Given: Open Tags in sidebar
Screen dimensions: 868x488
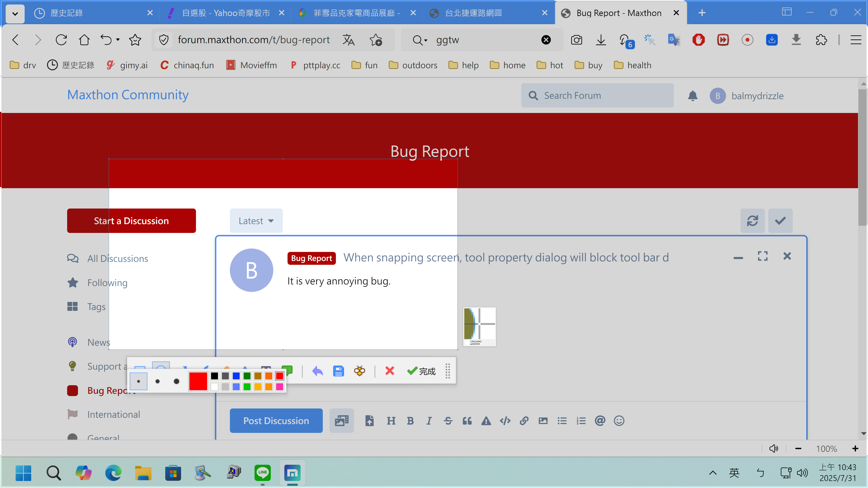Looking at the screenshot, I should (86, 307).
